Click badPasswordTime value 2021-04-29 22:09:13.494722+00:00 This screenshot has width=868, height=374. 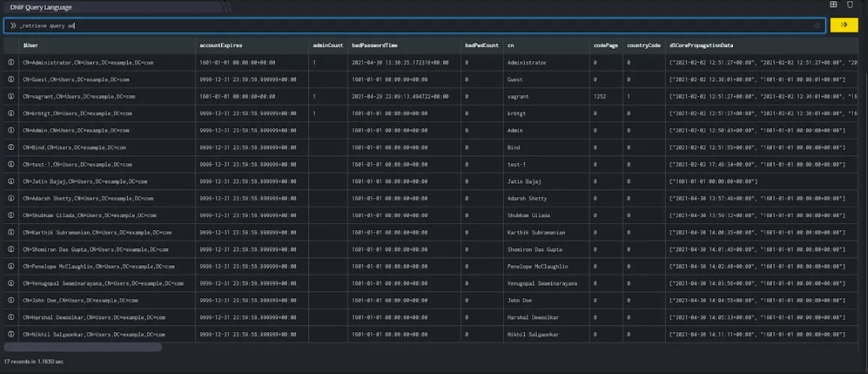(400, 96)
